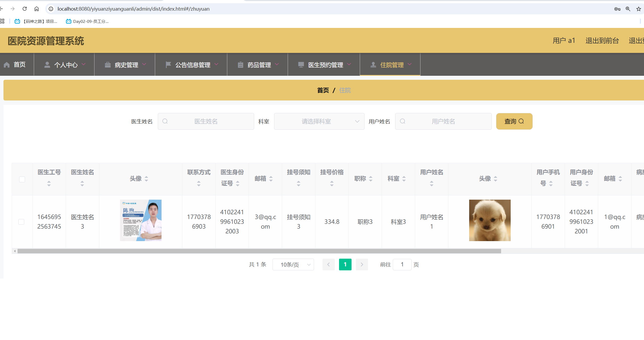644x340 pixels.
Task: Open the browser zoom magnifier icon
Action: (628, 9)
